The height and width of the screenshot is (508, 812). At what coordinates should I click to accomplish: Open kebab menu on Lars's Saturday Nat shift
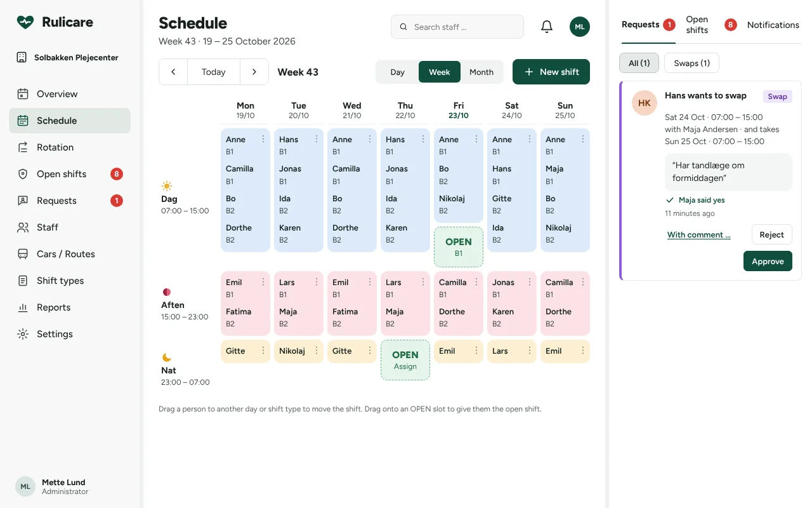pyautogui.click(x=530, y=351)
